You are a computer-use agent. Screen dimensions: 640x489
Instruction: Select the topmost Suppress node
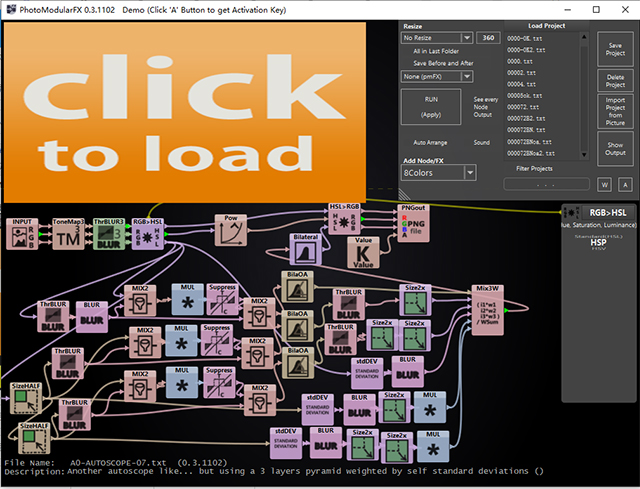click(222, 300)
